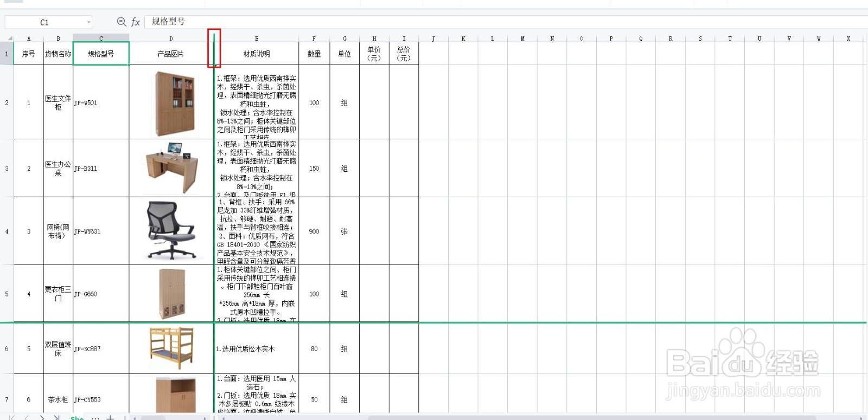The height and width of the screenshot is (420, 868).
Task: Click the zoom magnifier icon beside fx
Action: point(122,22)
